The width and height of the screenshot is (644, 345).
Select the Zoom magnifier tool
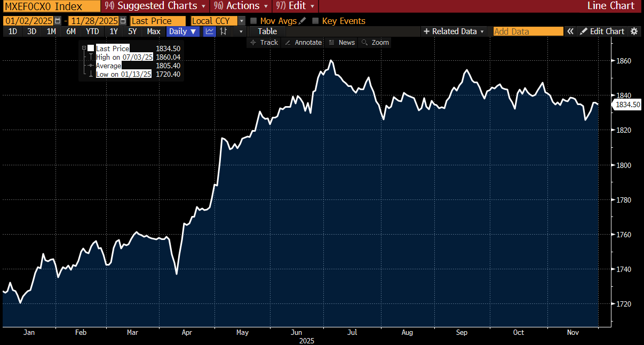(375, 43)
